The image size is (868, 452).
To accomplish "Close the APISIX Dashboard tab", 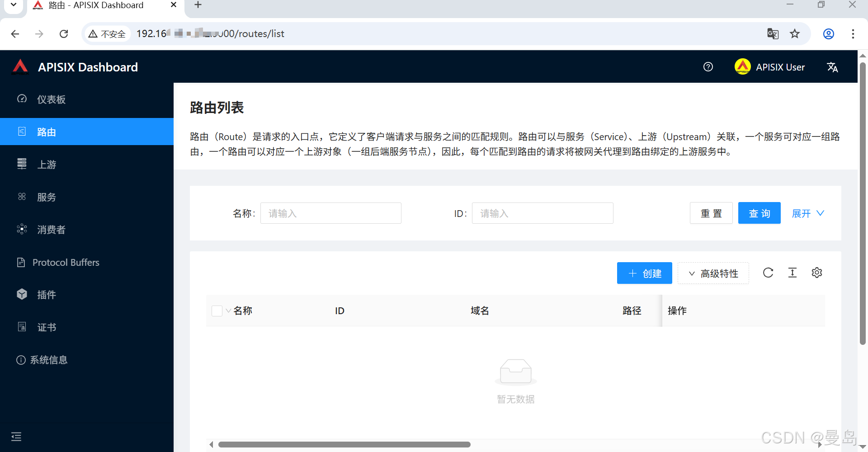I will (174, 5).
